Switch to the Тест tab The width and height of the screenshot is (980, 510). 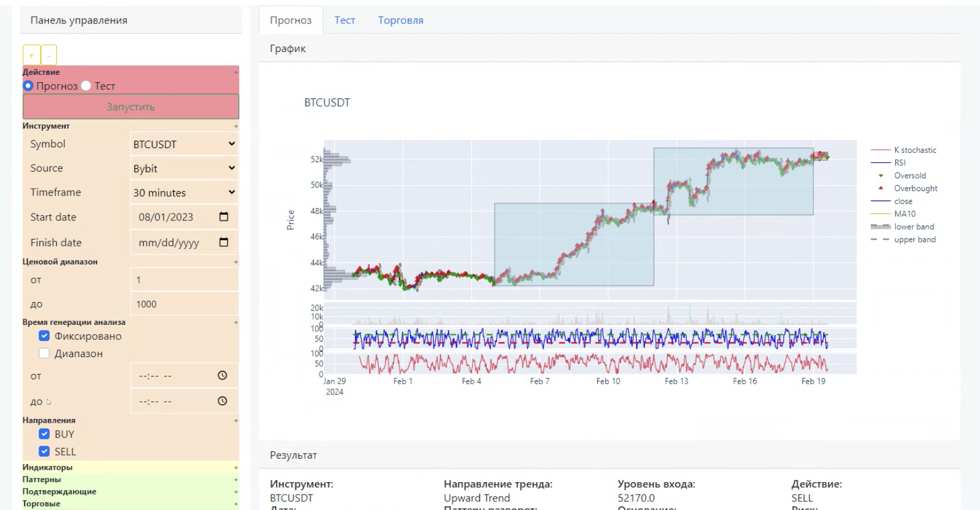click(x=344, y=20)
